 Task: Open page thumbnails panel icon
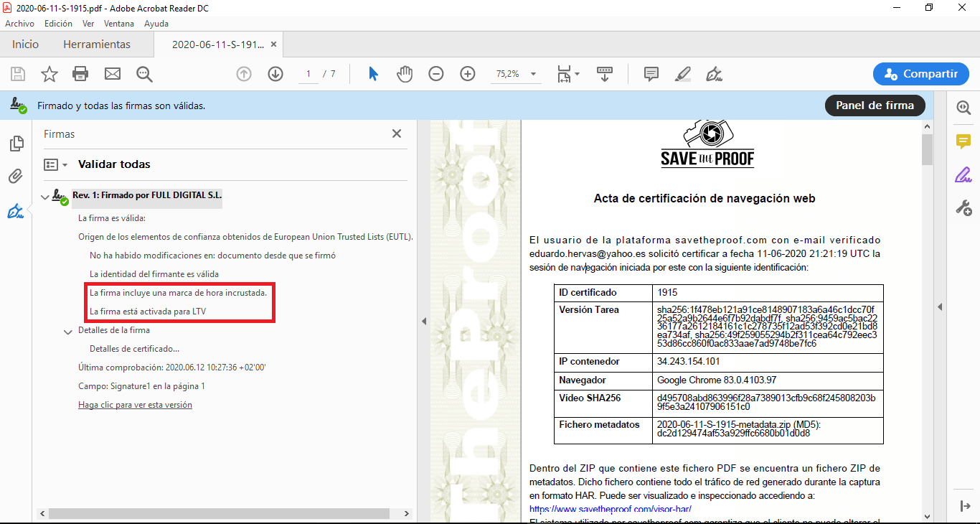(x=16, y=144)
